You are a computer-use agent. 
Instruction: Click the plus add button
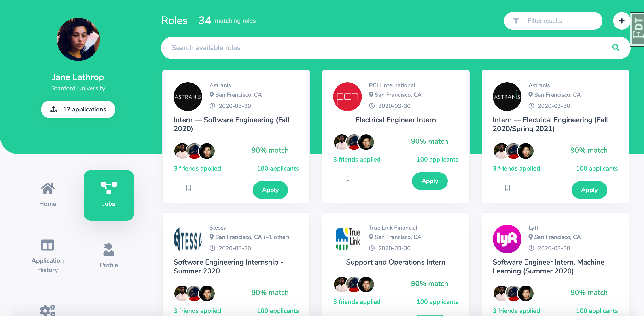tap(621, 21)
